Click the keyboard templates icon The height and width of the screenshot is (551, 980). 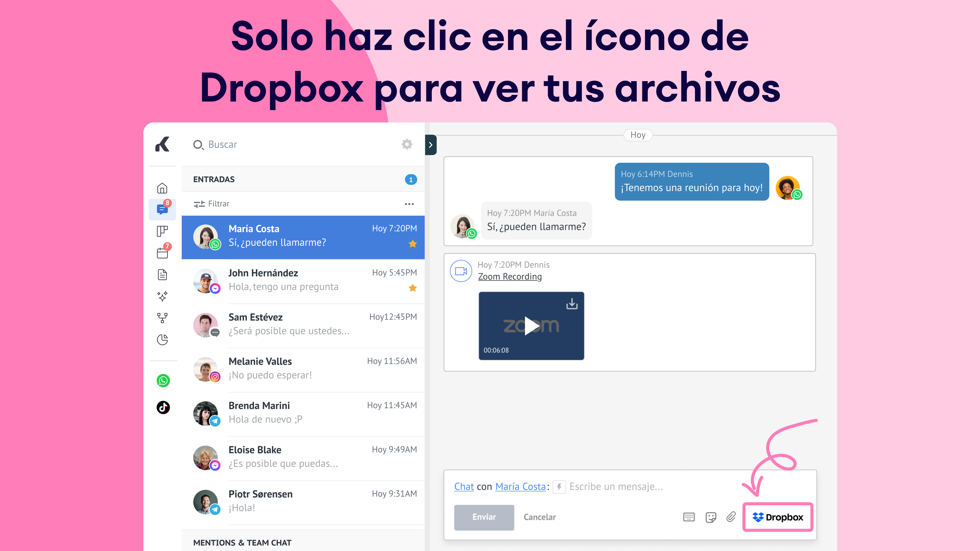(x=689, y=517)
